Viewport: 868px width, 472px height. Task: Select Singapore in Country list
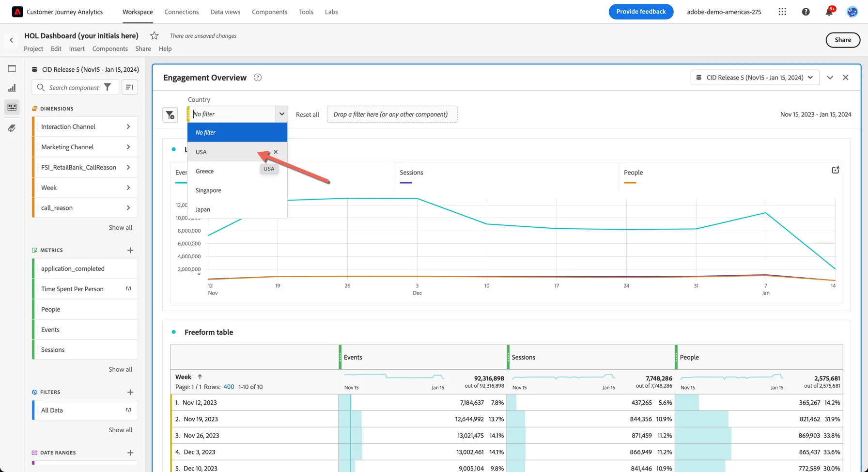point(237,190)
